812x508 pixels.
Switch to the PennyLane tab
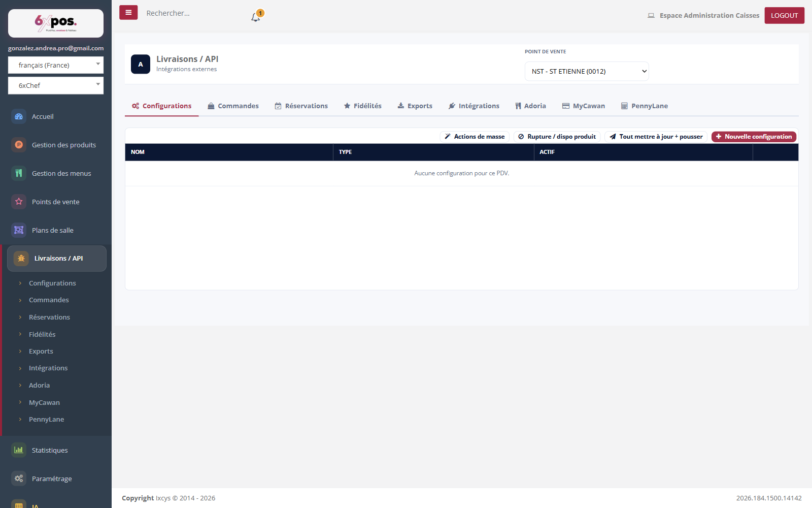645,106
